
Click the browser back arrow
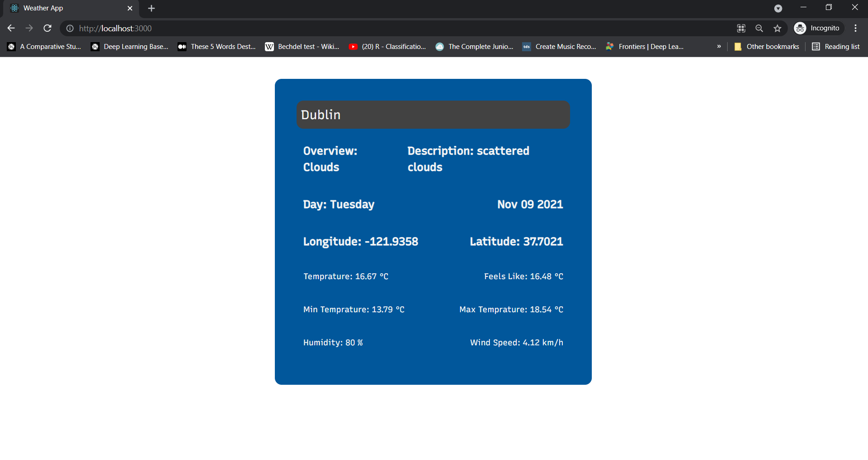(x=11, y=28)
